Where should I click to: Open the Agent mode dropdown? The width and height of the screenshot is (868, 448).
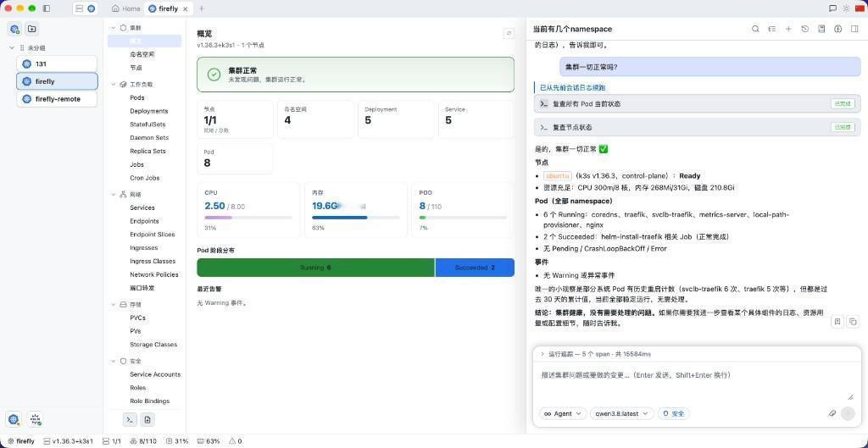click(563, 413)
